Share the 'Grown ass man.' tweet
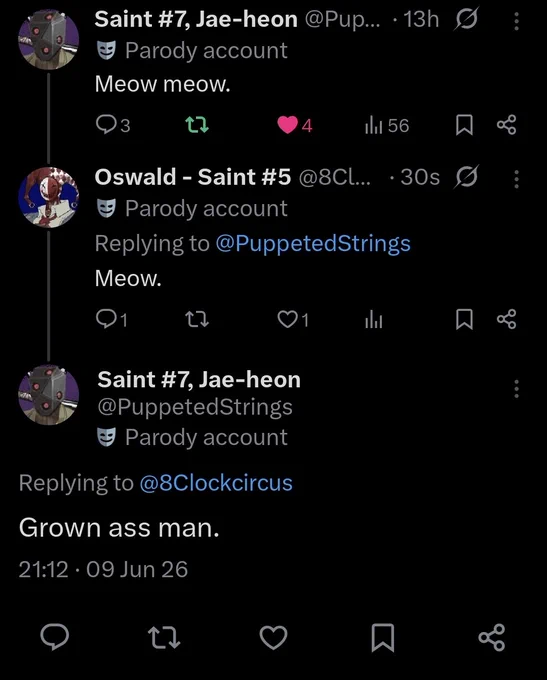Screen dimensions: 547x680 pyautogui.click(x=491, y=637)
